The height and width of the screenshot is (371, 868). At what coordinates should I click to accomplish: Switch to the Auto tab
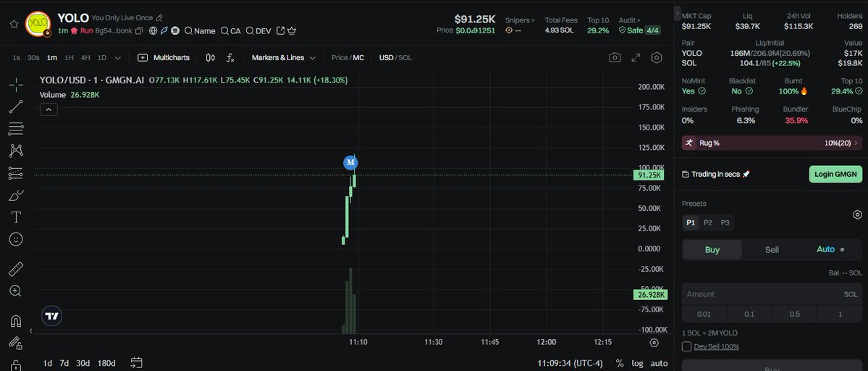(x=831, y=249)
